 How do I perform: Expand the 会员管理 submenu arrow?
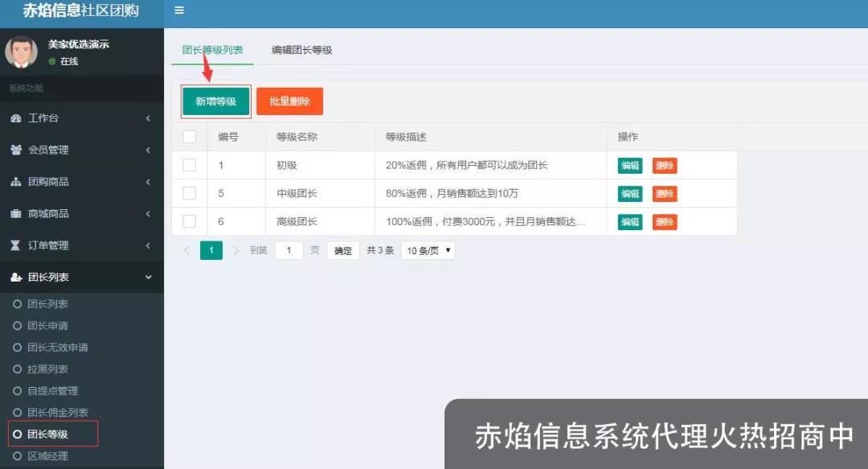[148, 150]
